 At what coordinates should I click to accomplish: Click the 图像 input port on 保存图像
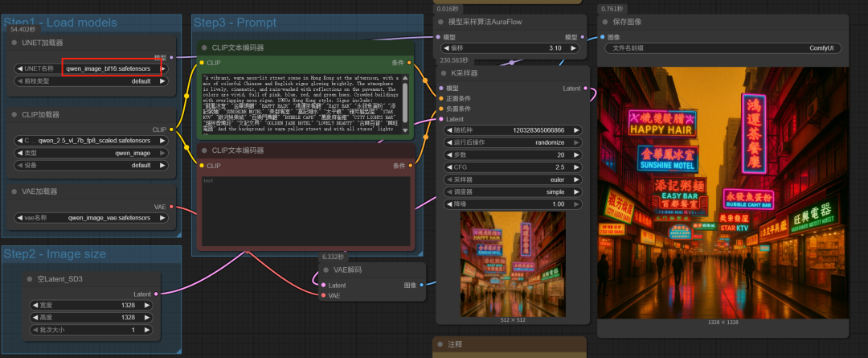[603, 37]
